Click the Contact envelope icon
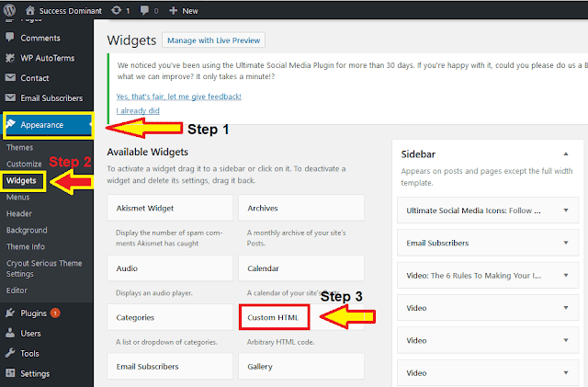Screen dimensions: 588x387 10,77
